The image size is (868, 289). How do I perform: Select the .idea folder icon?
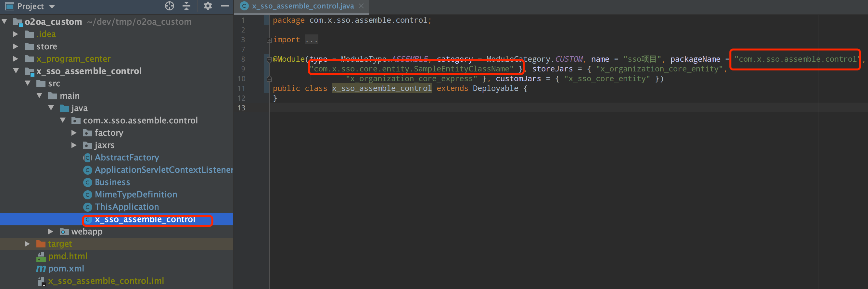coord(29,34)
